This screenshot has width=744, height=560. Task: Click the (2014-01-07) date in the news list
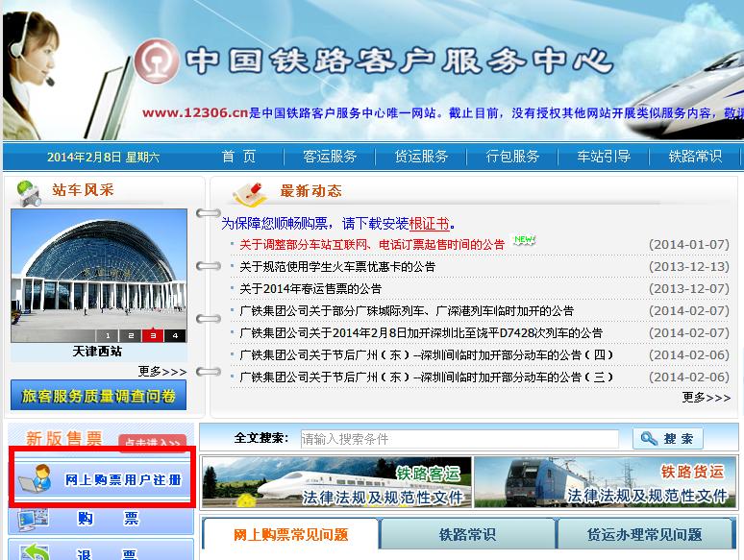click(689, 245)
